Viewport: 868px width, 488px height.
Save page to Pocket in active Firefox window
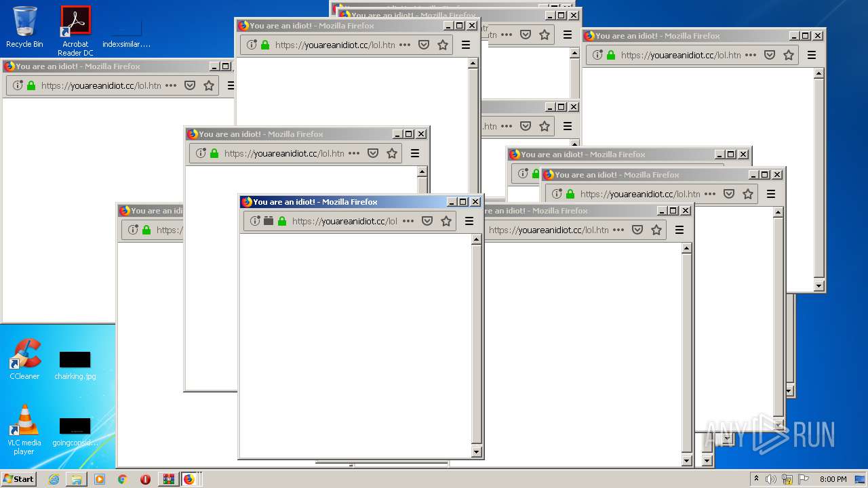[427, 221]
